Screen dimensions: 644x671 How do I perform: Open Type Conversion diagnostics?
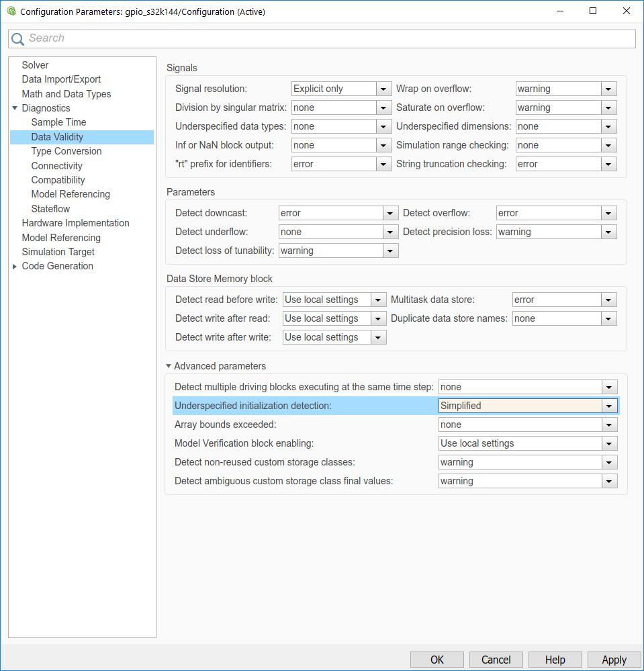(66, 151)
